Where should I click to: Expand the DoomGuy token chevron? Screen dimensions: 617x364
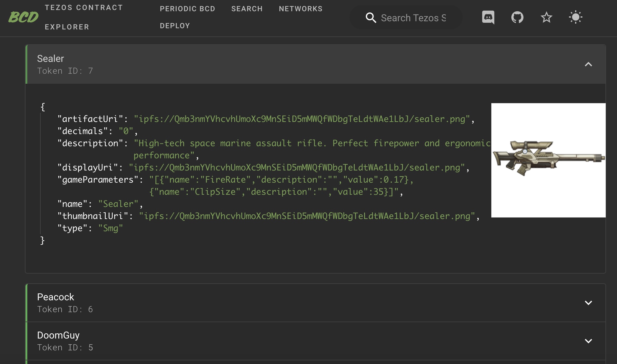click(588, 341)
